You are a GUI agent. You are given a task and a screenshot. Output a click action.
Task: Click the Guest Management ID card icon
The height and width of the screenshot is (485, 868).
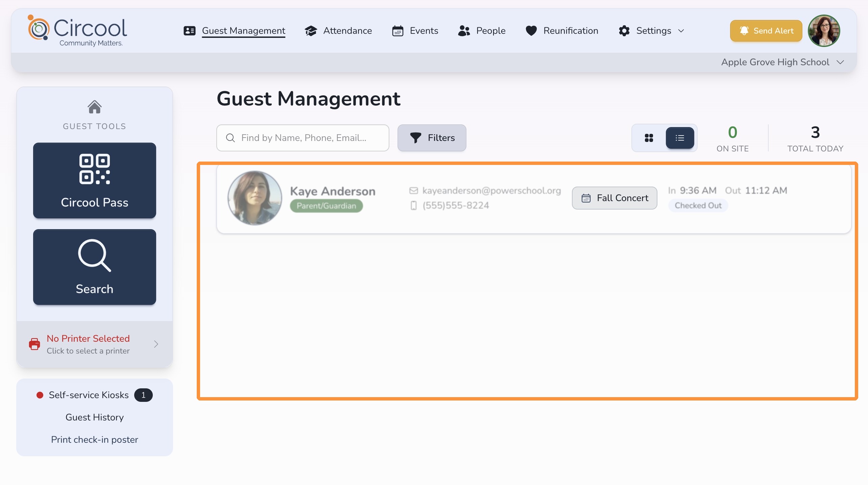pyautogui.click(x=189, y=31)
